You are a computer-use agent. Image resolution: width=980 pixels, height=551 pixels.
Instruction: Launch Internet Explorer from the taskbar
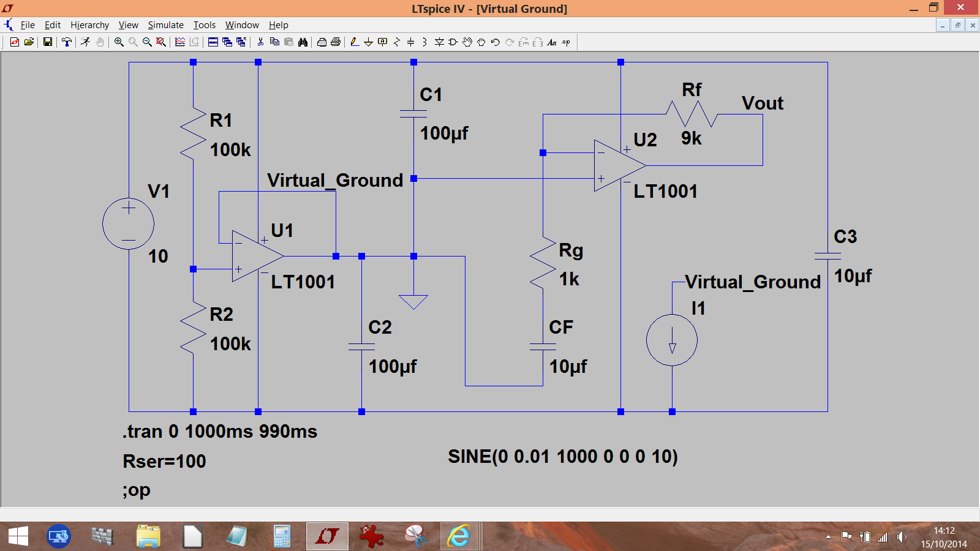pyautogui.click(x=459, y=537)
